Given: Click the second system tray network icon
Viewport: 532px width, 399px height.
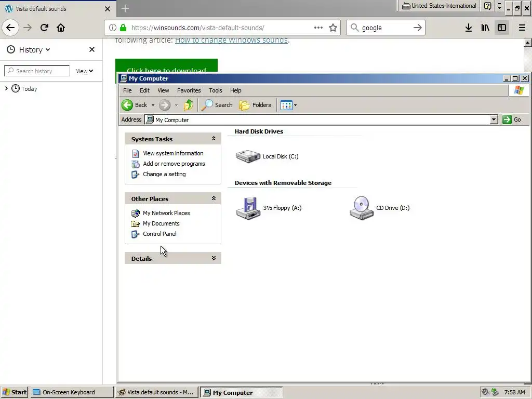Looking at the screenshot, I should coord(495,392).
